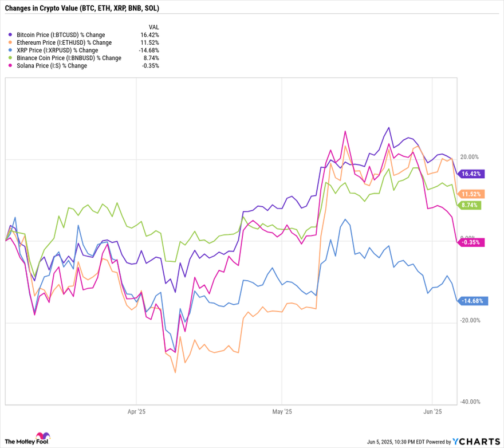Click the green Binance Coin legend dot
The image size is (504, 448).
(10, 58)
